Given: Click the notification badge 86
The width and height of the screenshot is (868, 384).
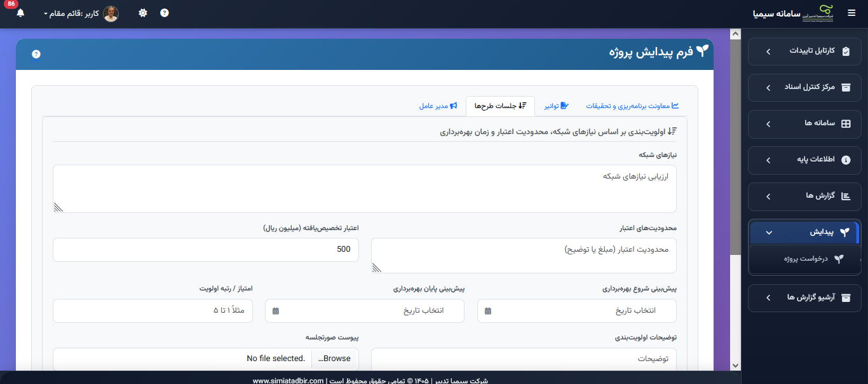Looking at the screenshot, I should tap(11, 4).
